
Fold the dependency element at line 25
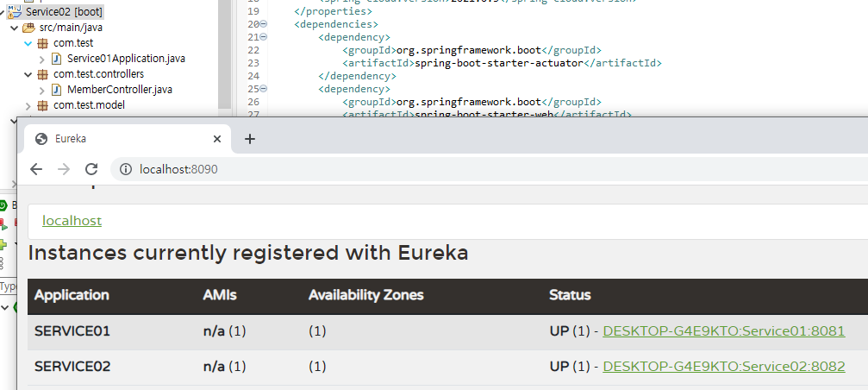(x=264, y=89)
